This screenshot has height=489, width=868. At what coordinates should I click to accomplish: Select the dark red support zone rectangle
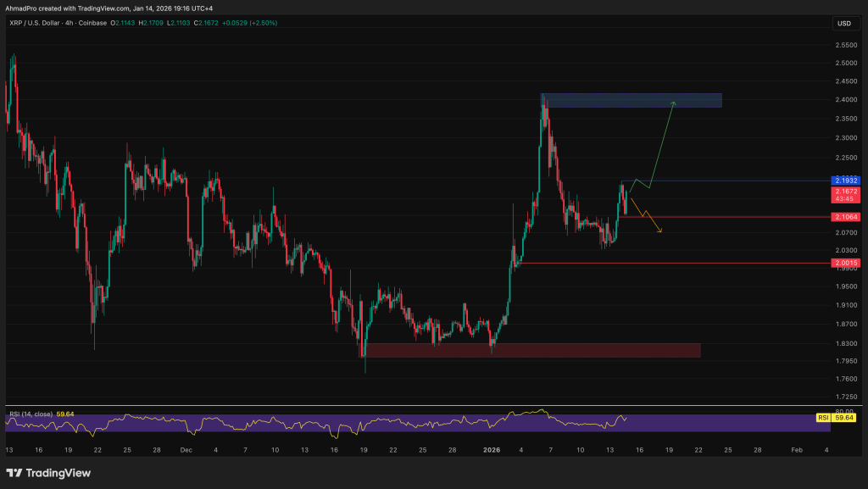pos(532,350)
